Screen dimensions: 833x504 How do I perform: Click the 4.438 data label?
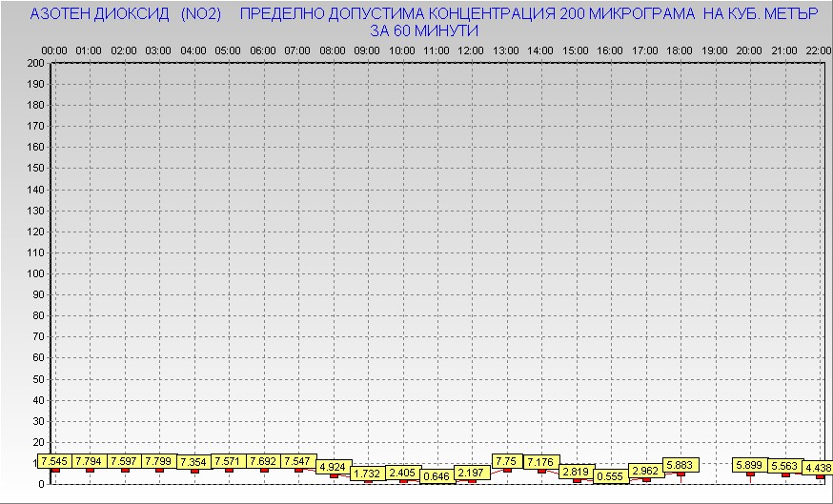[817, 468]
